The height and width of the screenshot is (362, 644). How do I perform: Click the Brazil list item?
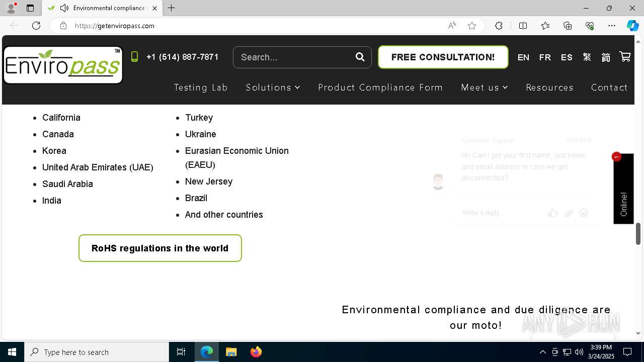(196, 198)
